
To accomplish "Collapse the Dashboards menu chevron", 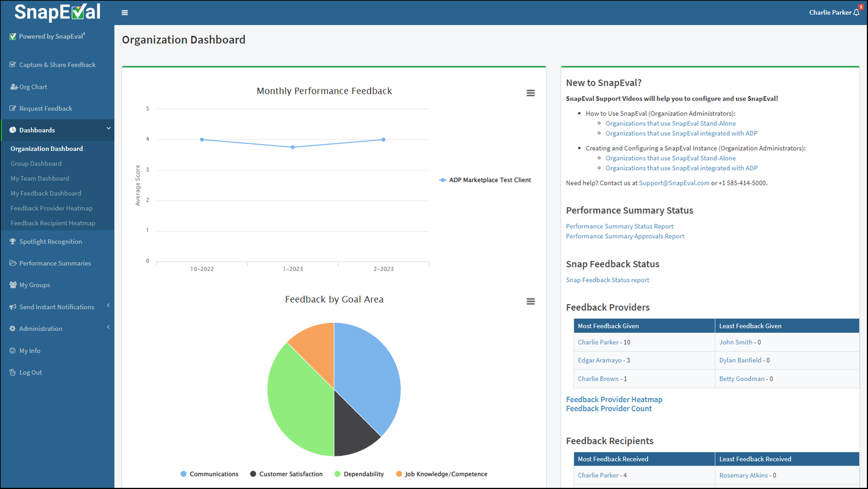I will click(108, 128).
